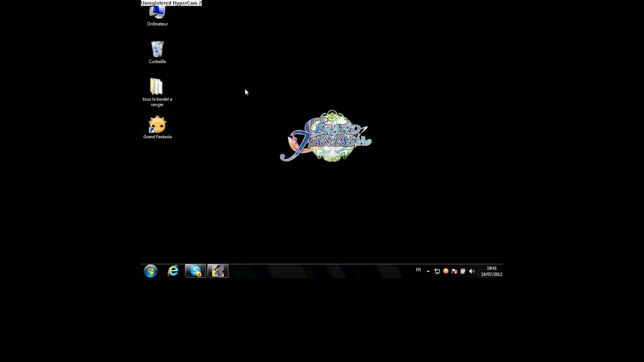The width and height of the screenshot is (644, 362).
Task: Launch Internet Explorer from the taskbar
Action: tap(173, 271)
